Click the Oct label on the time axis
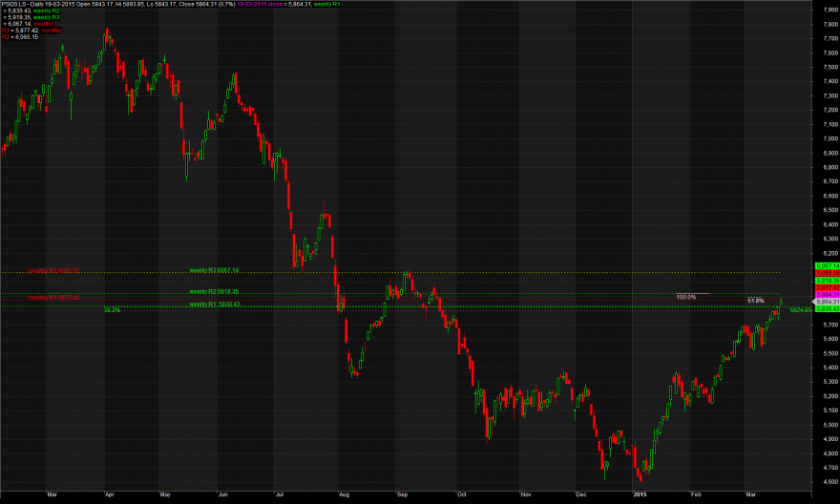The width and height of the screenshot is (840, 504). pos(461,494)
